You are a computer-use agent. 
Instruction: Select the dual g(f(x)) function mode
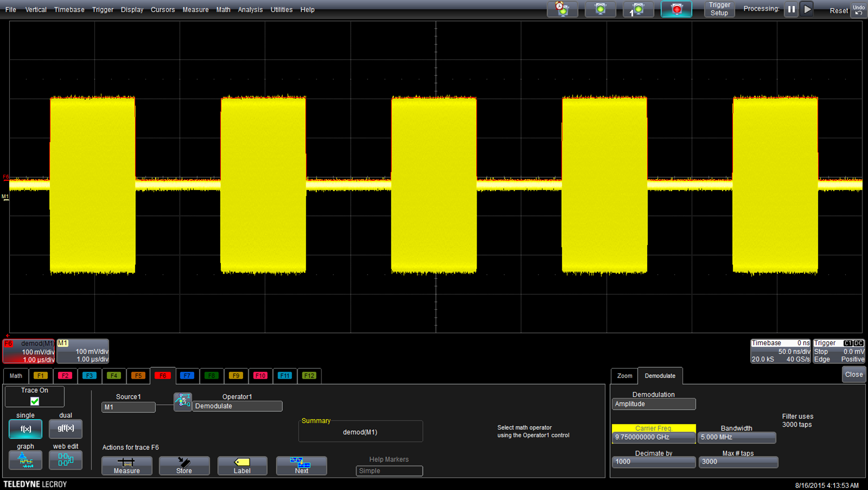coord(66,429)
